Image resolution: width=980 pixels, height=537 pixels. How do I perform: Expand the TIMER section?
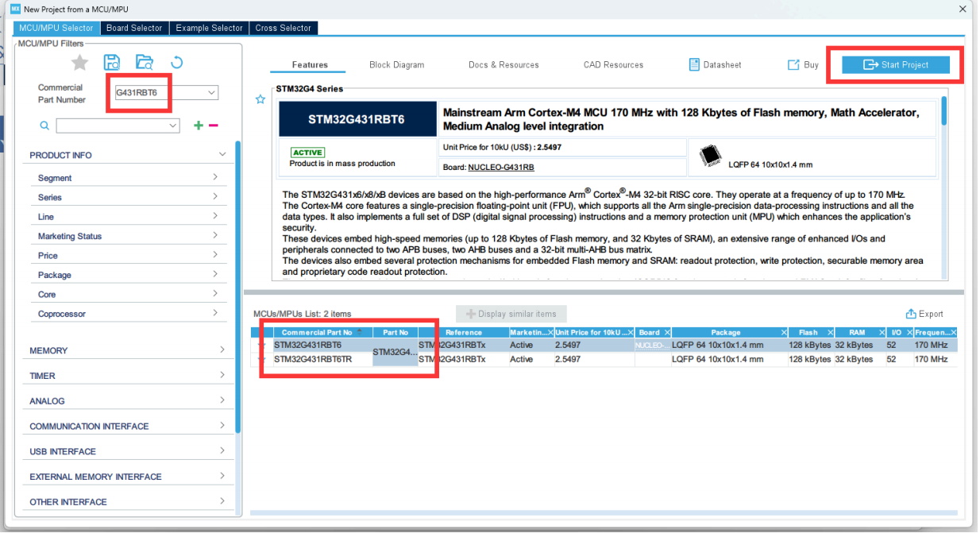pyautogui.click(x=222, y=375)
